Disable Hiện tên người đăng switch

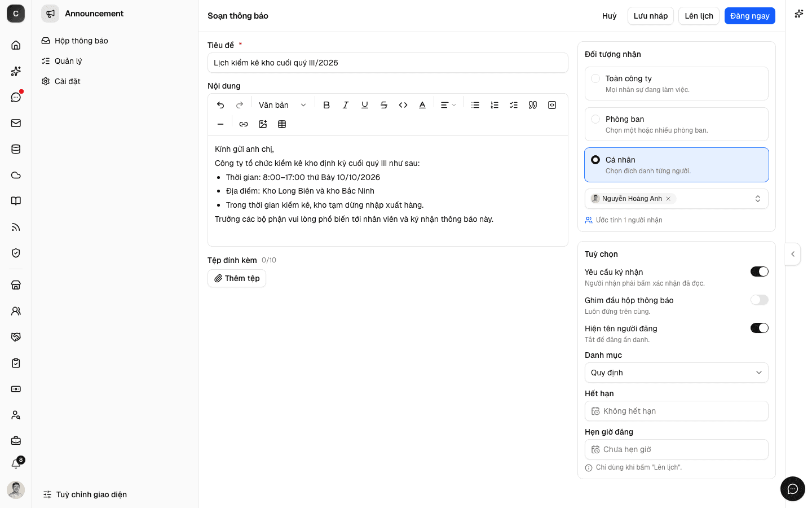760,328
